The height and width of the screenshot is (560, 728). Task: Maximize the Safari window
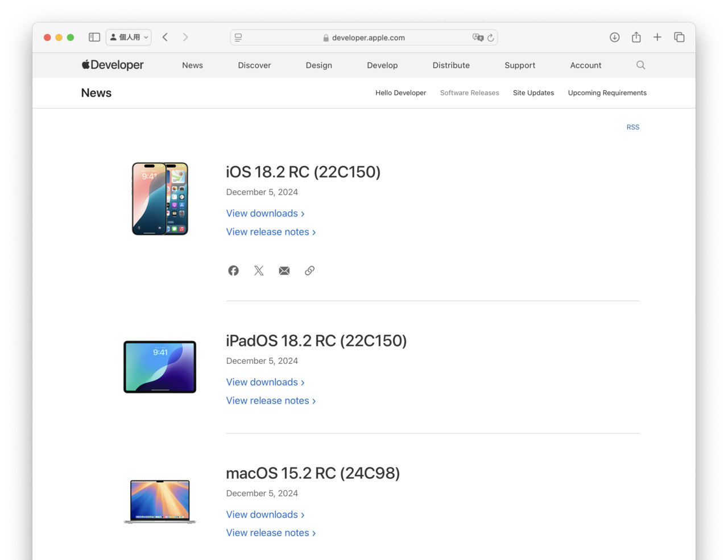(x=71, y=38)
